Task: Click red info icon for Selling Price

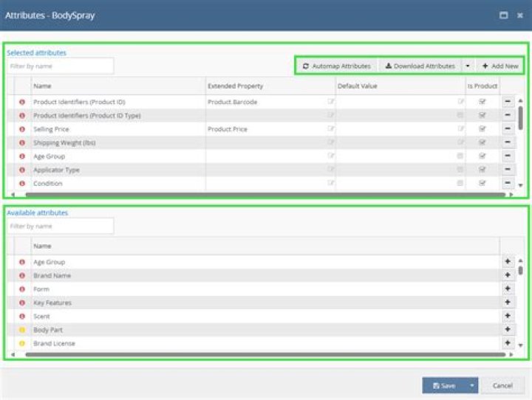Action: (22, 129)
